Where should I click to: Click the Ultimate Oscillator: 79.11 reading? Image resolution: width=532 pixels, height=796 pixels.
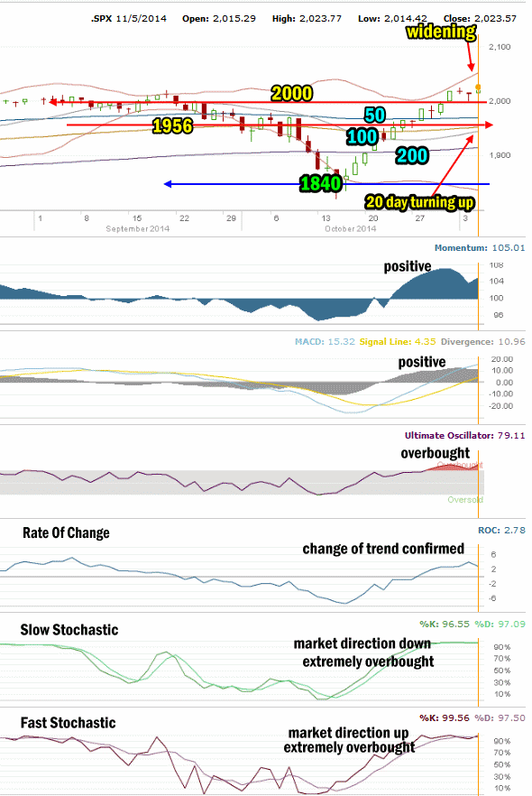point(465,436)
